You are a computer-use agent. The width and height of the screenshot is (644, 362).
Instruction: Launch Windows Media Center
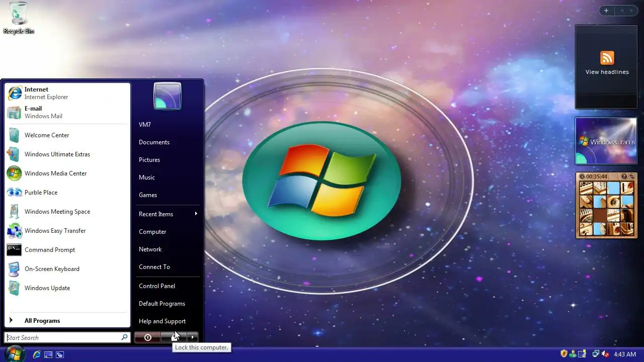[x=67, y=173]
